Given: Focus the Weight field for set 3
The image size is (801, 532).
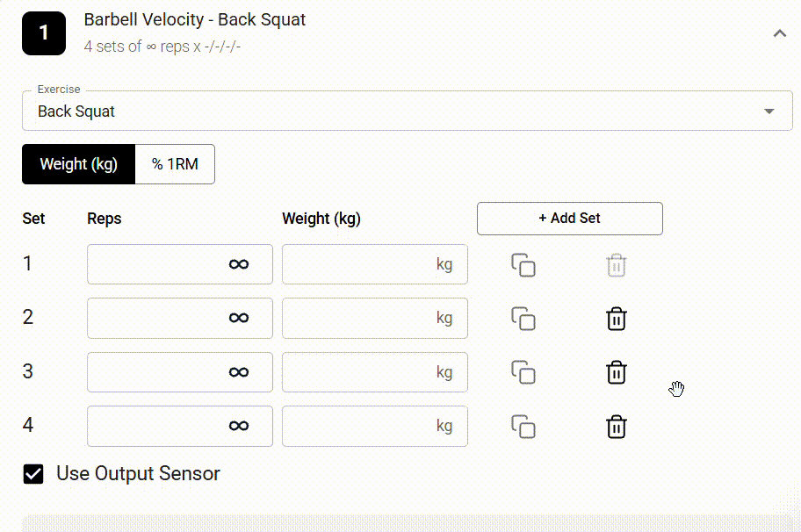Looking at the screenshot, I should point(374,372).
